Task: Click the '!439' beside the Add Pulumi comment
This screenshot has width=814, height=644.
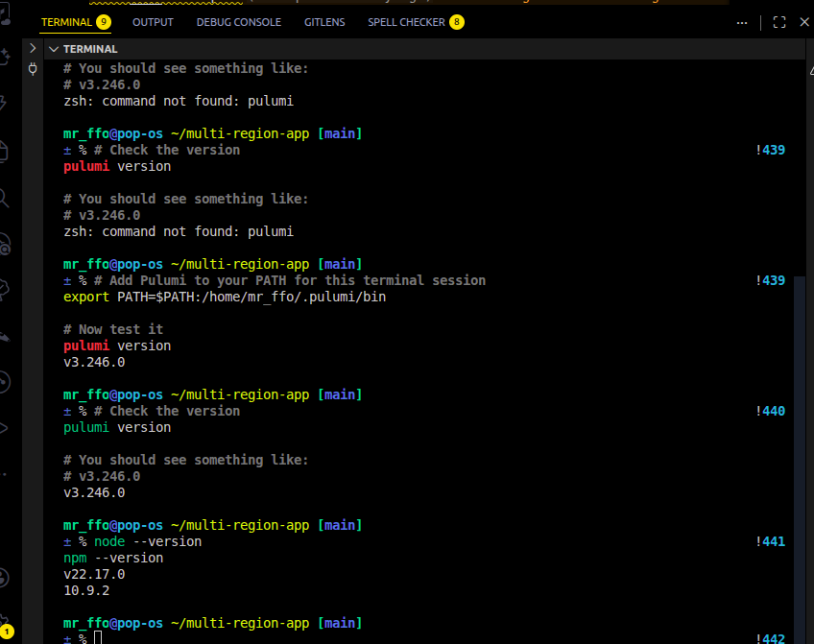Action: [x=771, y=281]
